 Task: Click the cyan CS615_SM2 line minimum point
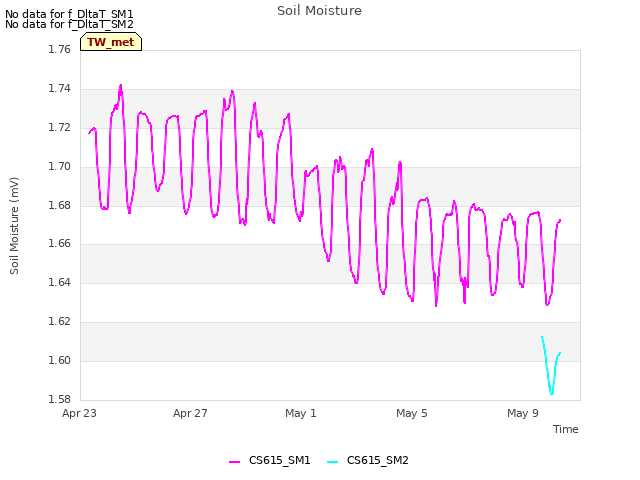(551, 394)
